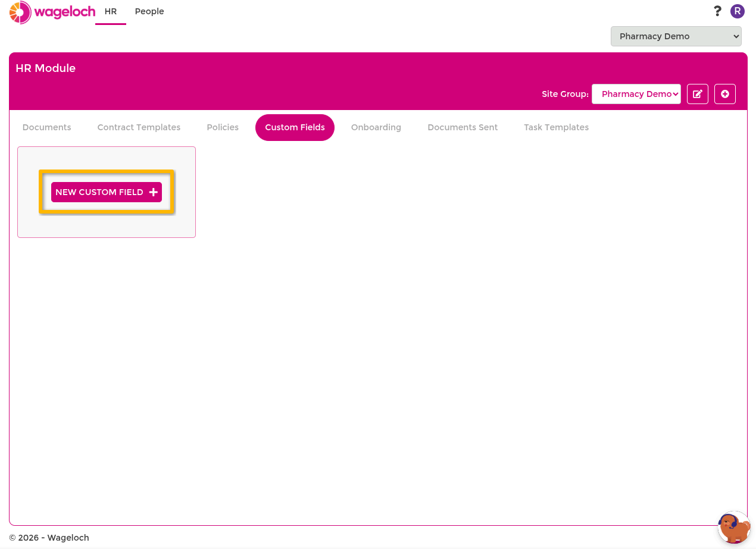Viewport: 756px width, 549px height.
Task: Go to the People menu
Action: pyautogui.click(x=149, y=12)
